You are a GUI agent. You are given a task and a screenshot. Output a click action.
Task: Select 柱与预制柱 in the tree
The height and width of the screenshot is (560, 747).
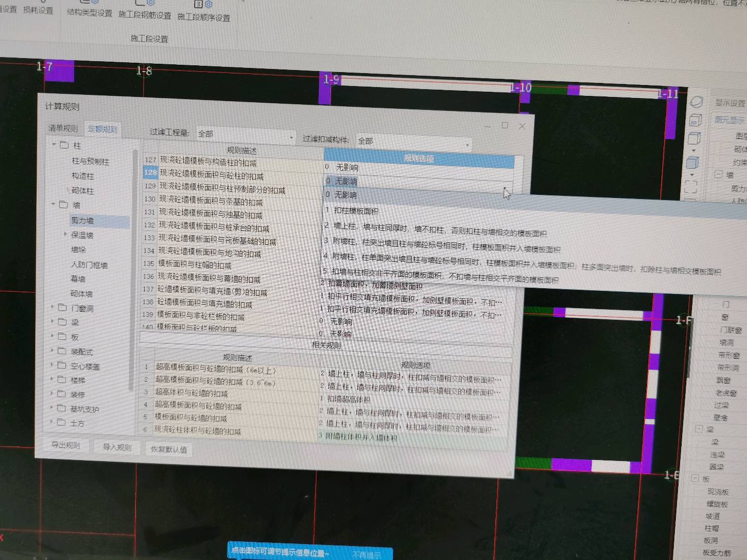pyautogui.click(x=90, y=161)
